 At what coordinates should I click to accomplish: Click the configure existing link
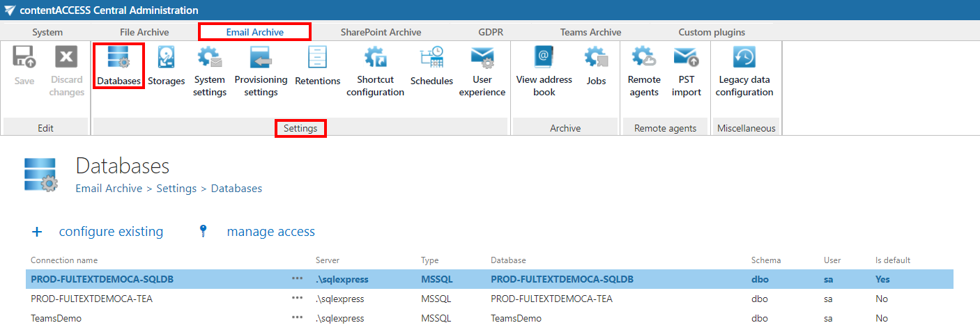[111, 232]
